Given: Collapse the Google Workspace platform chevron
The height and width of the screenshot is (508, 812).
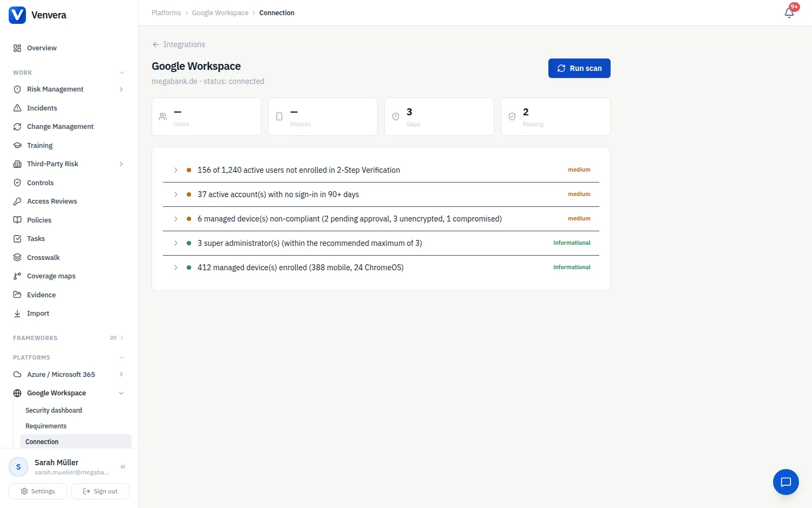Looking at the screenshot, I should (x=121, y=393).
